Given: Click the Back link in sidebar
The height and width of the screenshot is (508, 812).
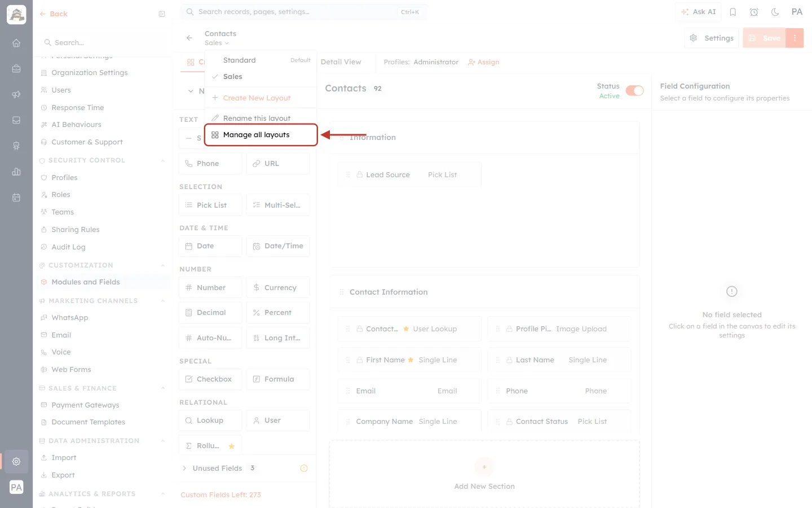Looking at the screenshot, I should [54, 14].
